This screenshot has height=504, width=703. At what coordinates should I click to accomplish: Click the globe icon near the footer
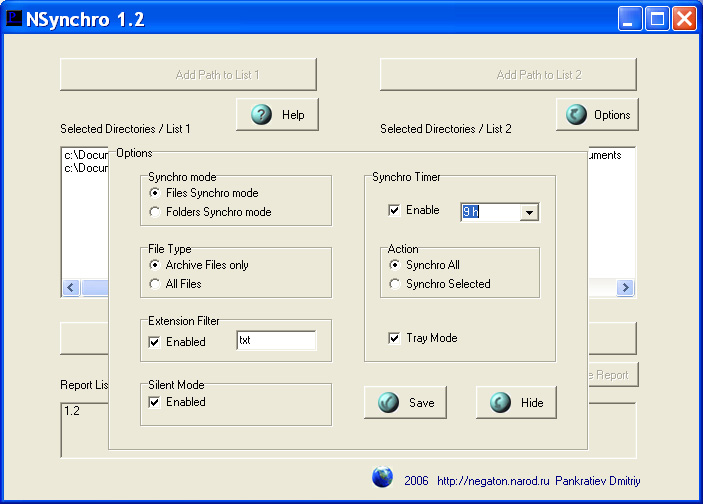coord(382,477)
